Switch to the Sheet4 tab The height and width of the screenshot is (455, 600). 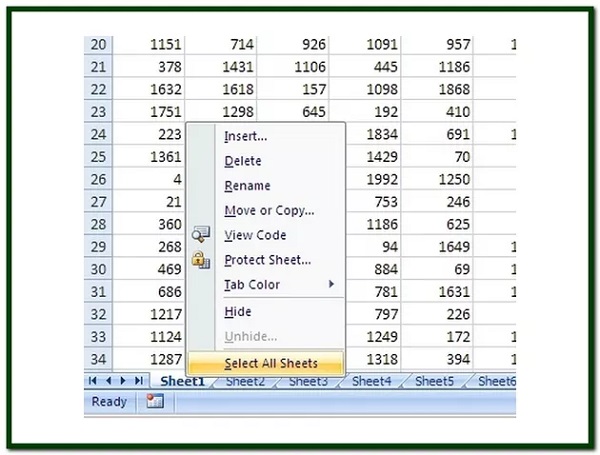pos(371,381)
